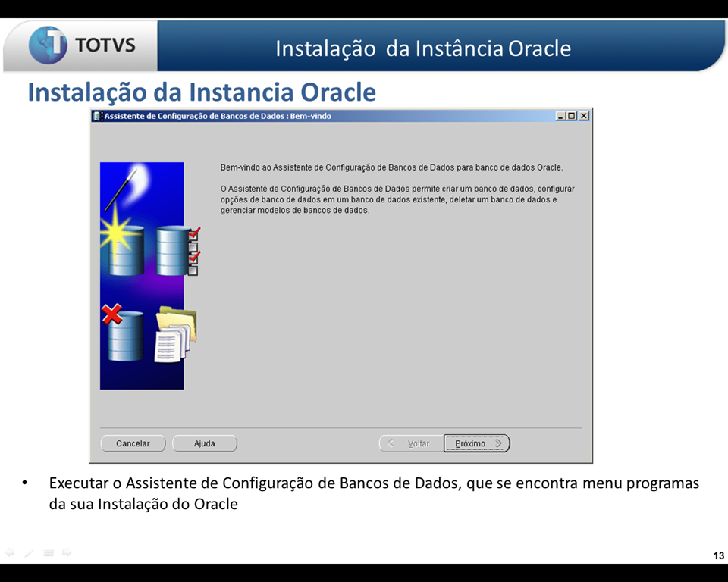Click the banner text 'Instalação da Instância Oracle'
Viewport: 728px width, 582px height.
(x=423, y=48)
